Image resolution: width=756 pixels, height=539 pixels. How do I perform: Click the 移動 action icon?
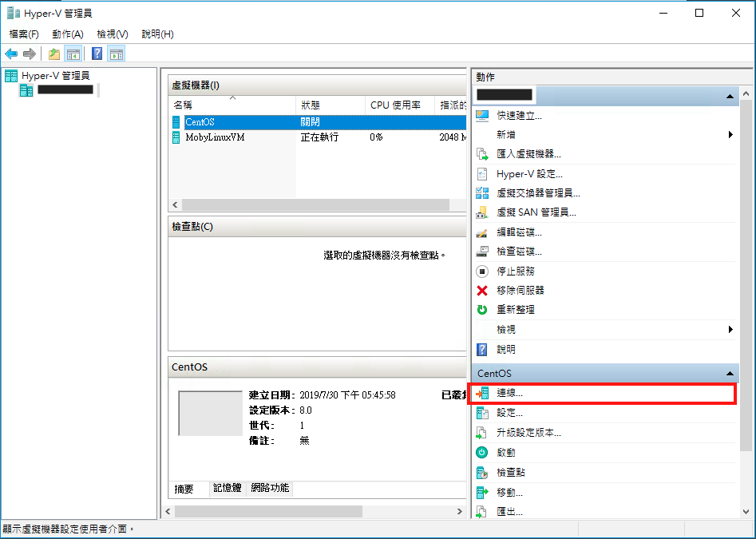click(482, 493)
